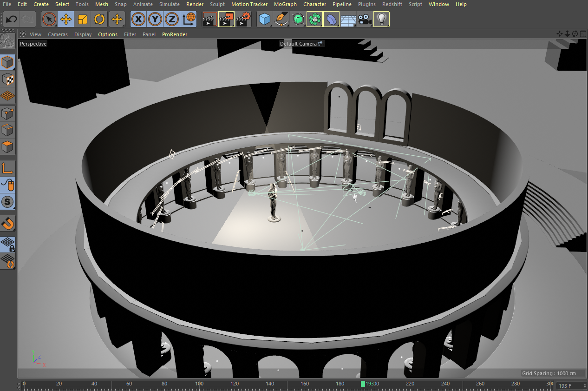Open the Character menu
The width and height of the screenshot is (588, 391).
314,4
